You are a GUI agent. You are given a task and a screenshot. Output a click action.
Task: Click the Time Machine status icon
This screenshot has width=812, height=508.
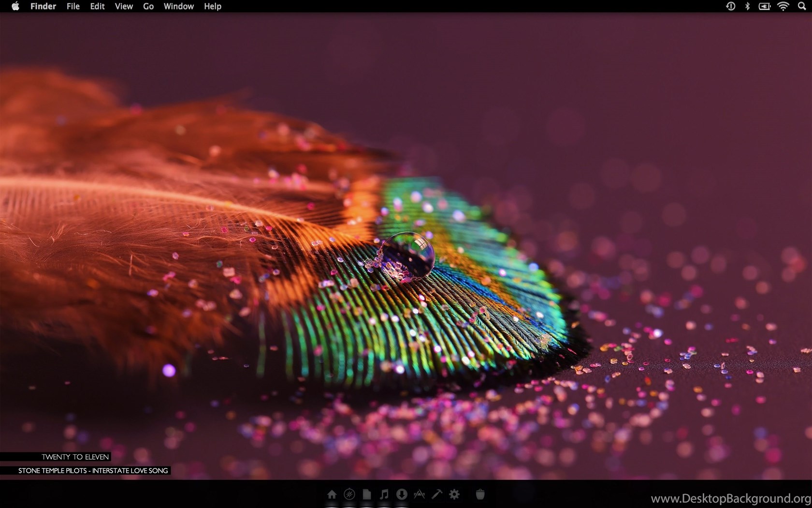[x=730, y=6]
